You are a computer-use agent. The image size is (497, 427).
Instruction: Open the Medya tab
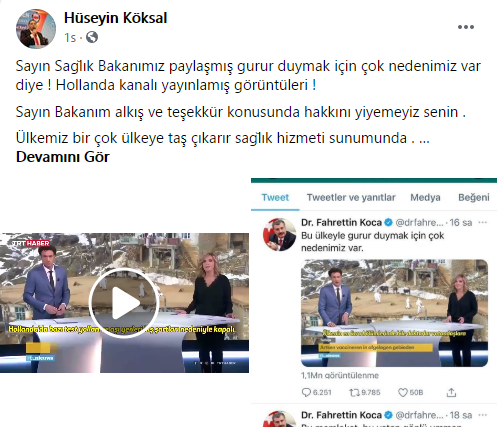point(425,197)
